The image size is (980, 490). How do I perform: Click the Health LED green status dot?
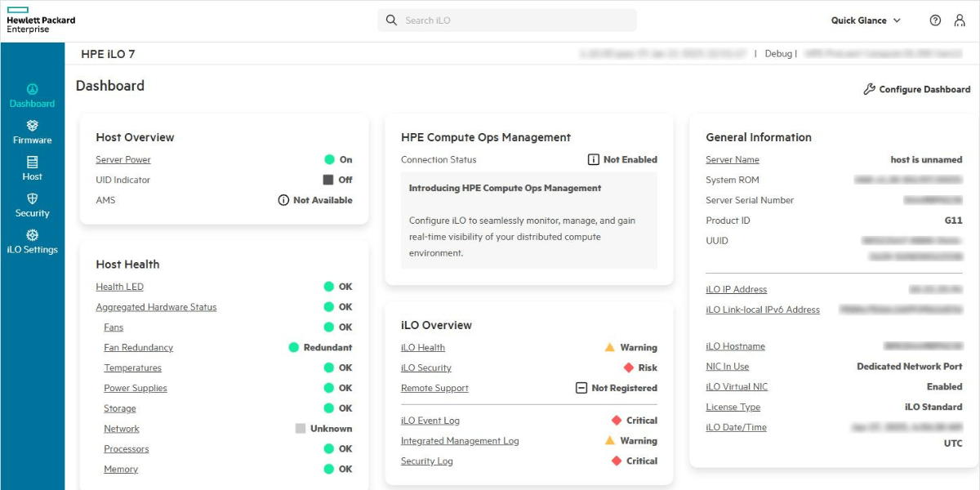pos(329,287)
